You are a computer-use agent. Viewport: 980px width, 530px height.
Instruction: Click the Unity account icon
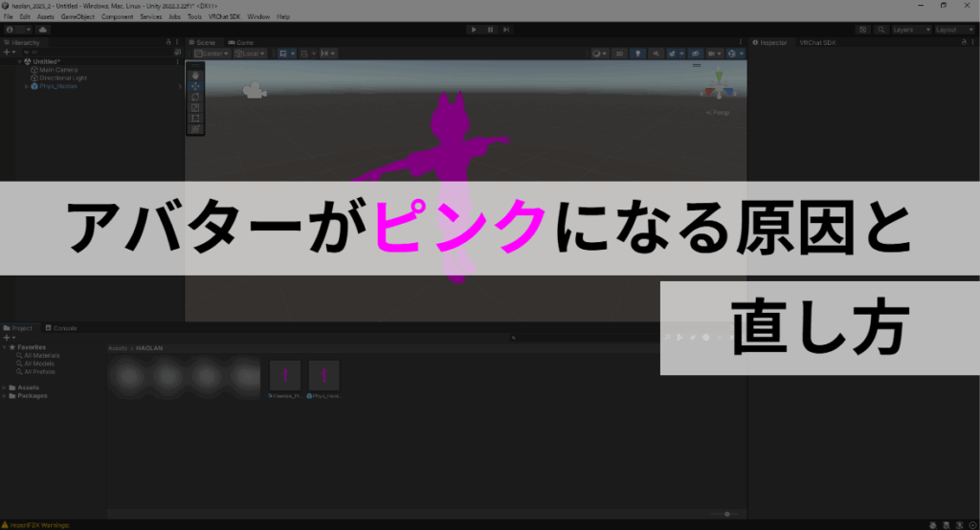(10, 30)
